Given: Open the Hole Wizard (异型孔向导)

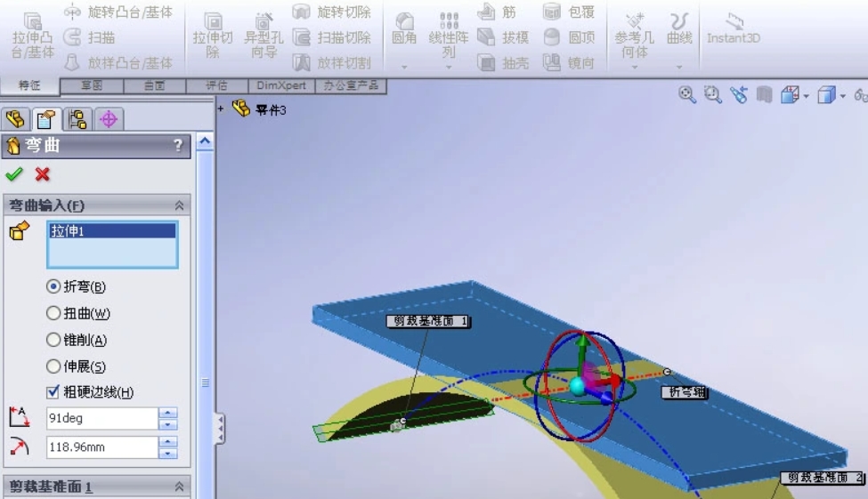Looking at the screenshot, I should click(264, 36).
